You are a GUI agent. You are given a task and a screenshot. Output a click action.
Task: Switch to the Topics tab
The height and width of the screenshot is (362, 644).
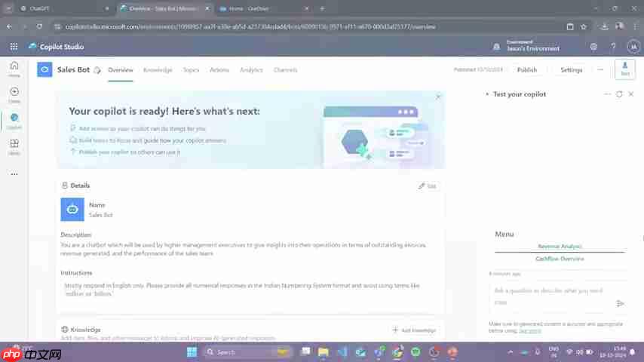(x=191, y=70)
